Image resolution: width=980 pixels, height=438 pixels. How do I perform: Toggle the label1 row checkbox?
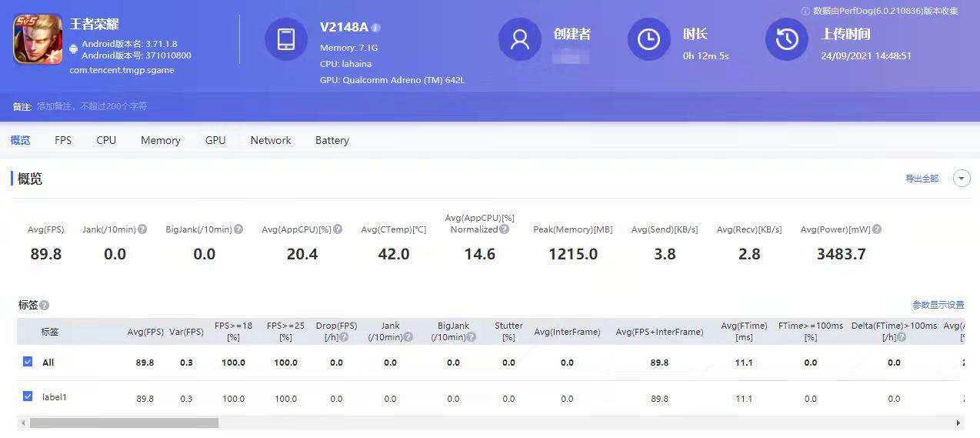pos(28,396)
